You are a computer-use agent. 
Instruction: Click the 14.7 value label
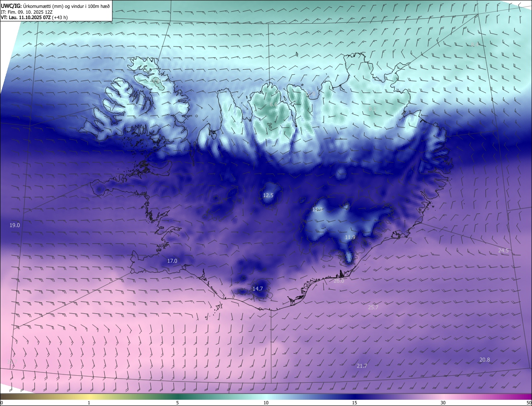(258, 289)
